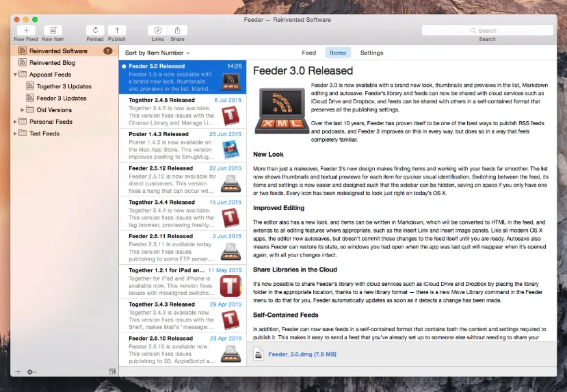Expand the Personal Feeds folder triangle

(x=15, y=122)
